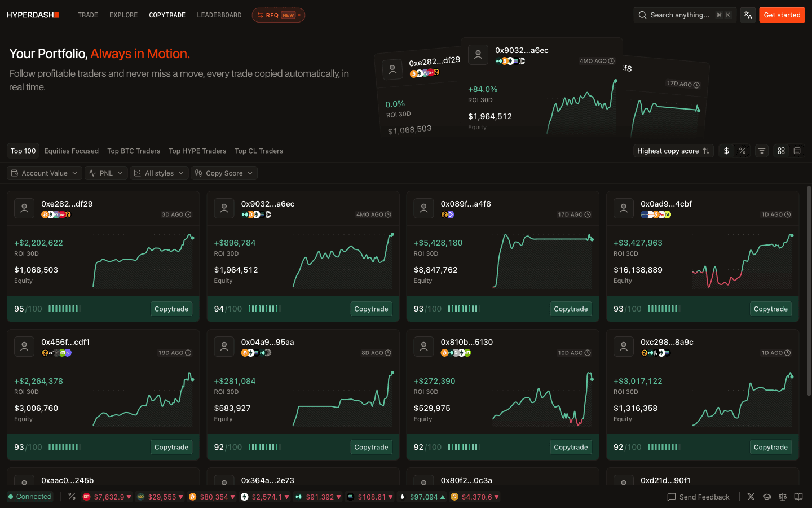
Task: Open the RFQ New button
Action: pos(279,15)
